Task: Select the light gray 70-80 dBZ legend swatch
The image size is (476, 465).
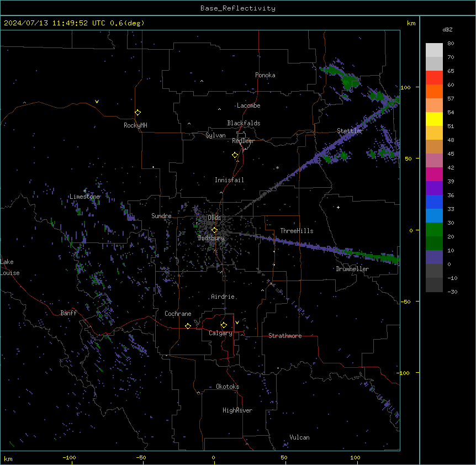Action: click(434, 50)
